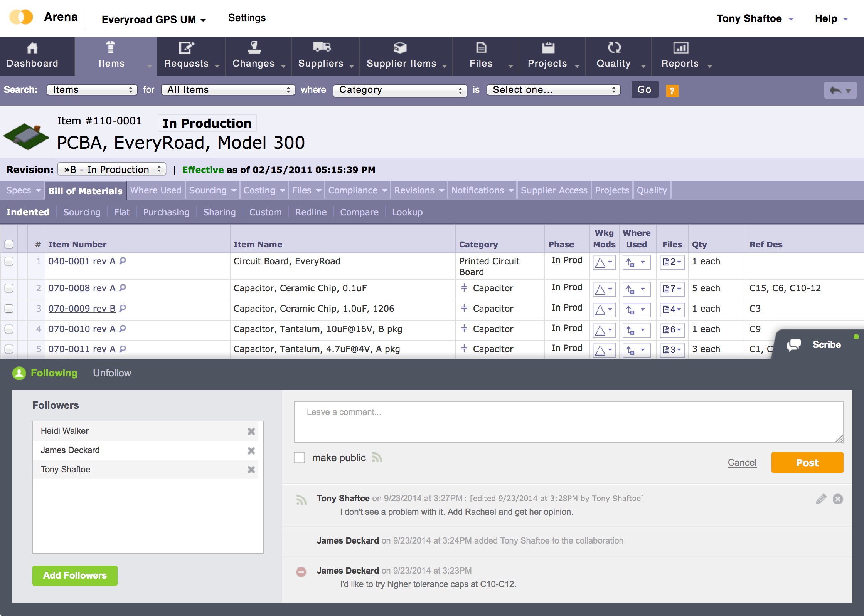Viewport: 864px width, 616px height.
Task: Open the Dashboard navigation icon
Action: pyautogui.click(x=32, y=48)
